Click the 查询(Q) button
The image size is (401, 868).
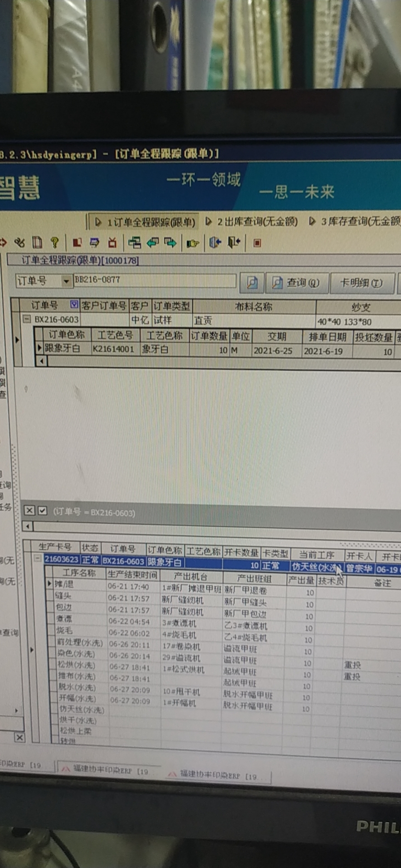coord(297,283)
